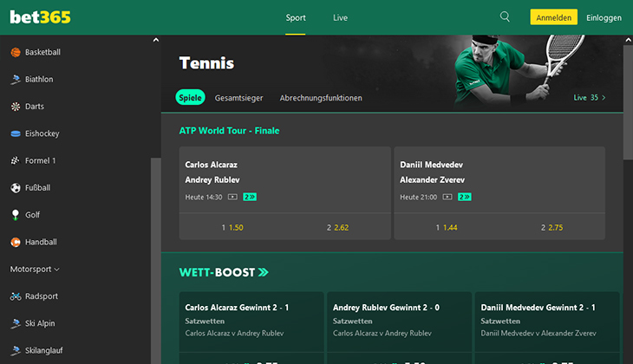633x364 pixels.
Task: Switch to the Sport tab
Action: click(x=296, y=17)
